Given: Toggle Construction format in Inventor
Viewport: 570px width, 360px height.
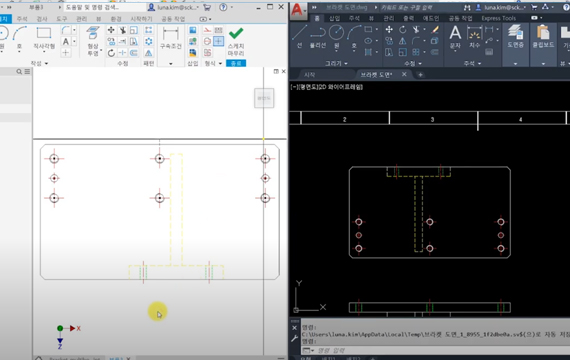Looking at the screenshot, I should tap(207, 30).
